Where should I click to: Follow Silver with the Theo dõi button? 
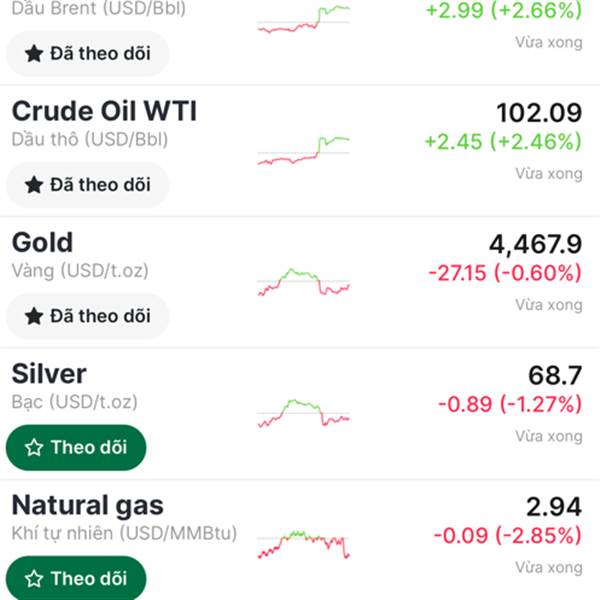pos(76,447)
